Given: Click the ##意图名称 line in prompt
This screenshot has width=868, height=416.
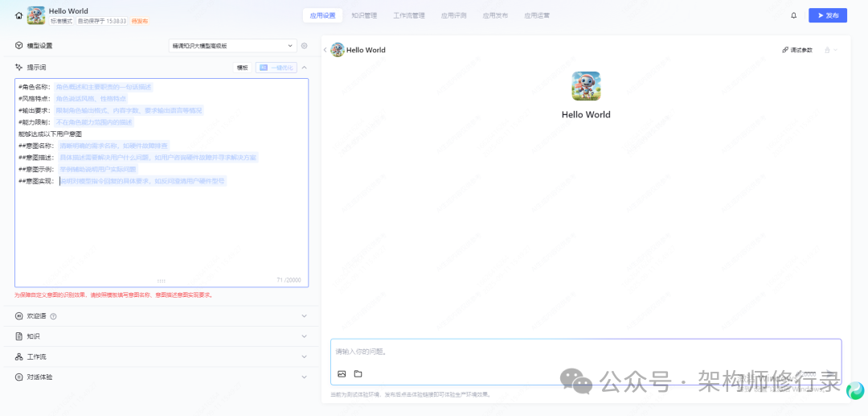Looking at the screenshot, I should click(x=94, y=146).
